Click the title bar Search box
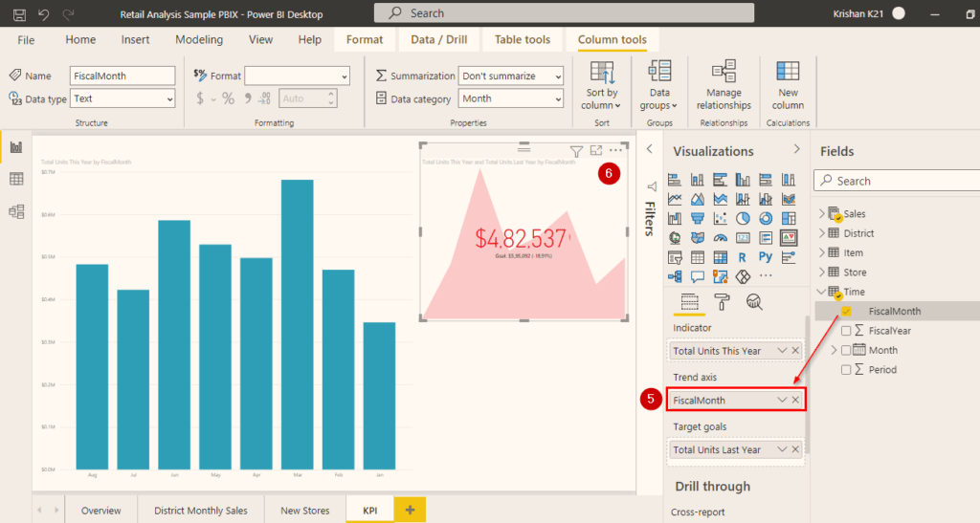This screenshot has width=980, height=523. coord(564,13)
